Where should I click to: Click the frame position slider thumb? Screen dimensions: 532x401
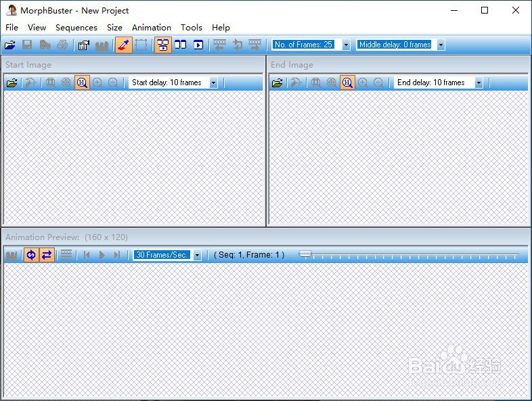[x=305, y=254]
